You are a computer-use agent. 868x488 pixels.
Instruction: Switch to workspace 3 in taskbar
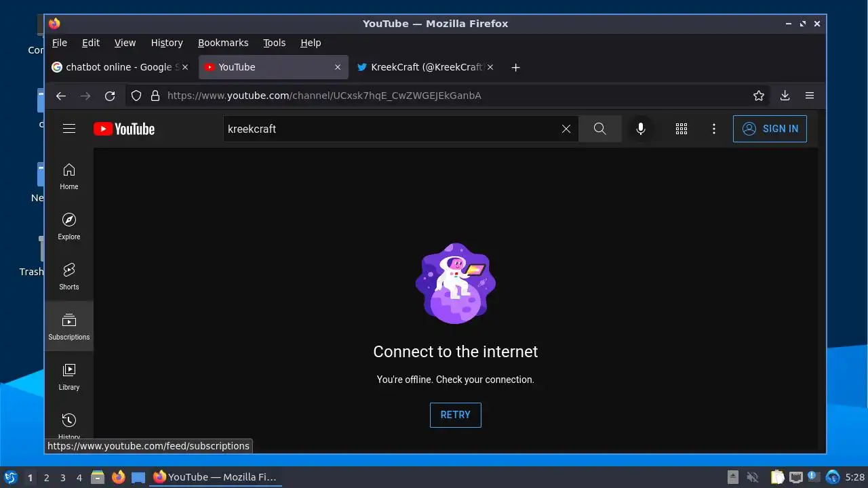(63, 478)
